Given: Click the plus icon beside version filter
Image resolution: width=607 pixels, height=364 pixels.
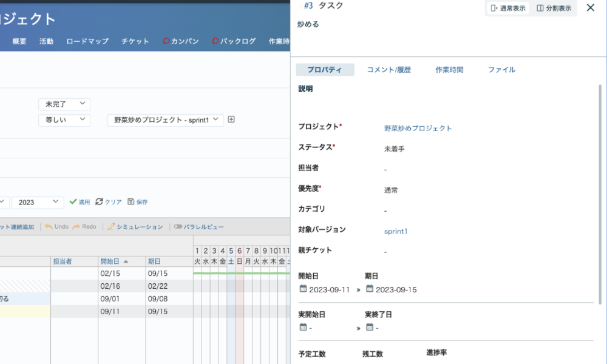Looking at the screenshot, I should [x=231, y=120].
